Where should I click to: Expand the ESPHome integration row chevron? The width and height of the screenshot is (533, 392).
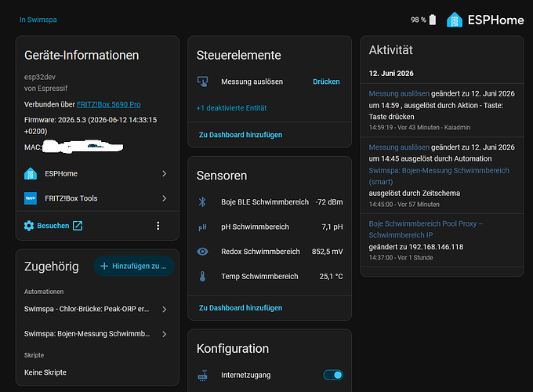(x=165, y=174)
